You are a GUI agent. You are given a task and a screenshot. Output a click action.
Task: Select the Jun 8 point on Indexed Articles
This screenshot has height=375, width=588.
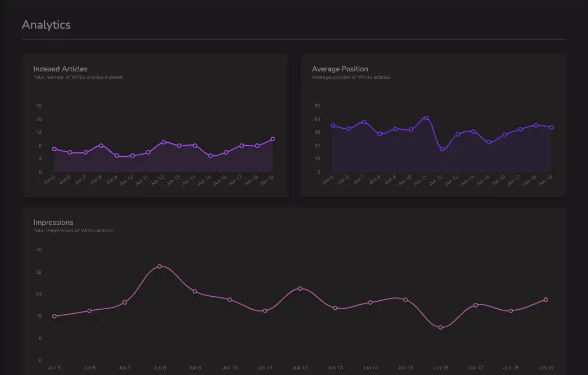point(101,146)
